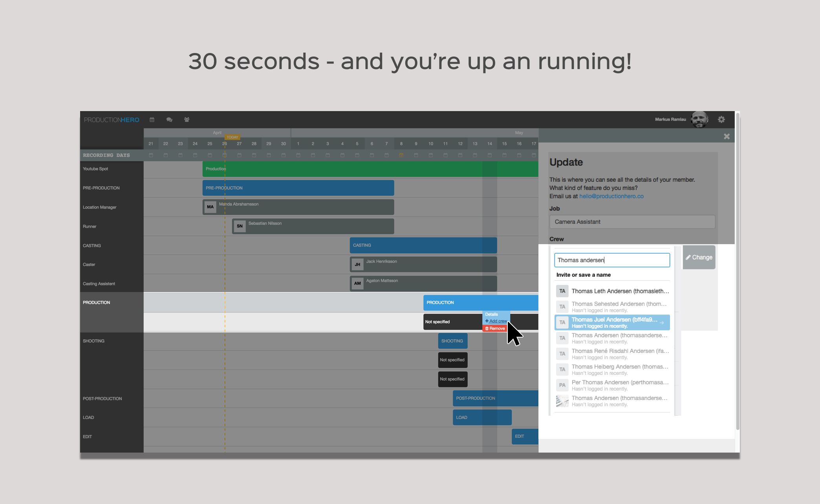
Task: Click the TODAY marker on the timeline
Action: [232, 137]
